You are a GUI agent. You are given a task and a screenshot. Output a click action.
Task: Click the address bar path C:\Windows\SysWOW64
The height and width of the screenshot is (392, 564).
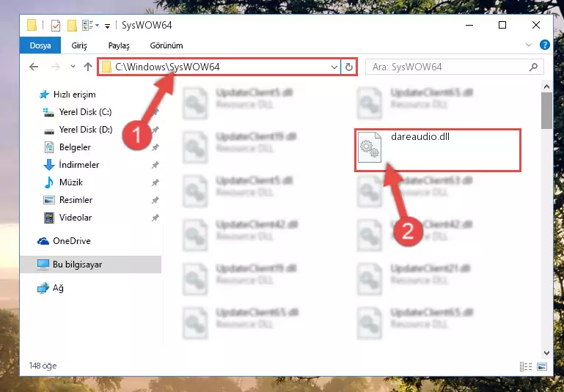click(x=167, y=67)
